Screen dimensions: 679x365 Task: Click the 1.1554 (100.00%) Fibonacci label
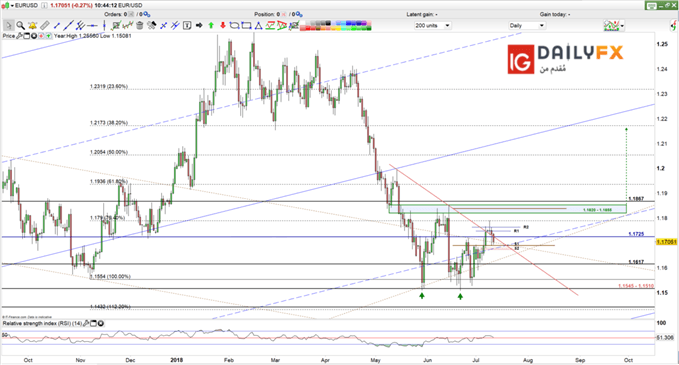[x=110, y=276]
